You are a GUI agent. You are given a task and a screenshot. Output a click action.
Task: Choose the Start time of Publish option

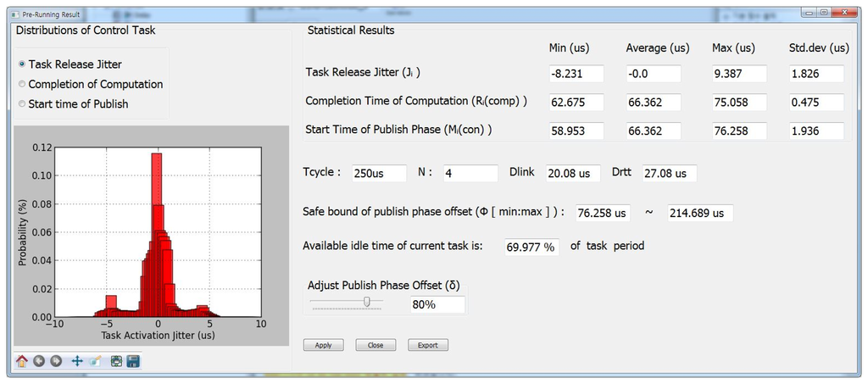click(22, 103)
